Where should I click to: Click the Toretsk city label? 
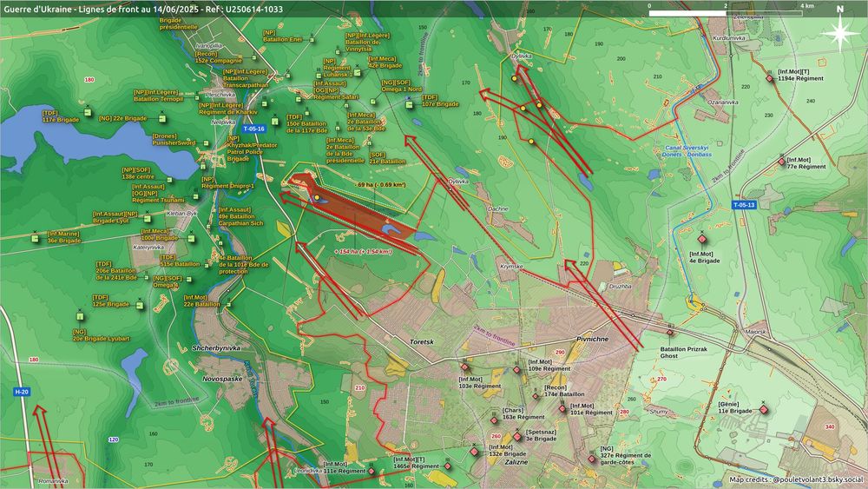tap(421, 342)
